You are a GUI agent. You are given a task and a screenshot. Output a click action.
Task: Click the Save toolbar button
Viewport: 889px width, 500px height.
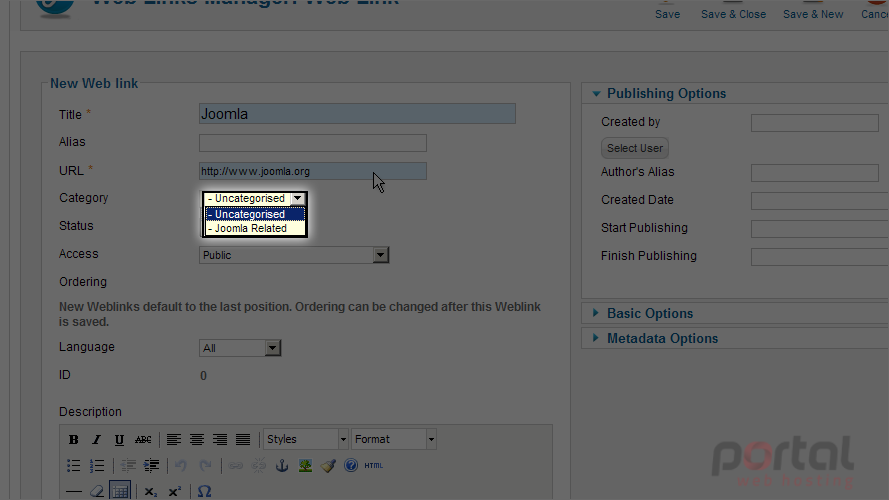pyautogui.click(x=667, y=10)
